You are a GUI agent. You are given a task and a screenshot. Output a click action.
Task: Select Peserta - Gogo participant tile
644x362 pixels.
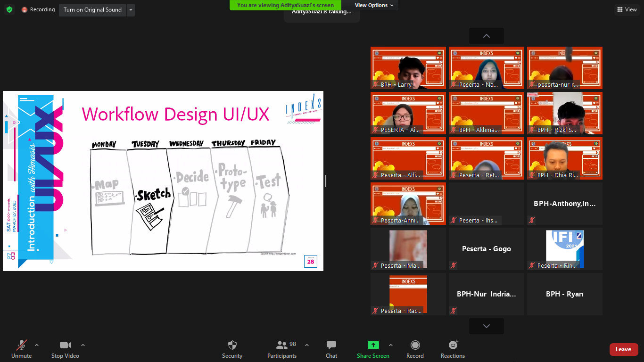click(x=487, y=249)
